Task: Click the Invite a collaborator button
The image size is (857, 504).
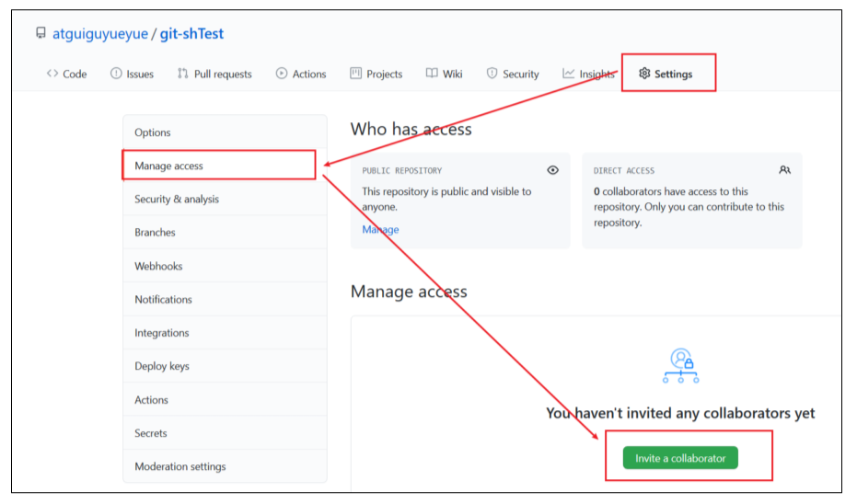Action: coord(680,458)
